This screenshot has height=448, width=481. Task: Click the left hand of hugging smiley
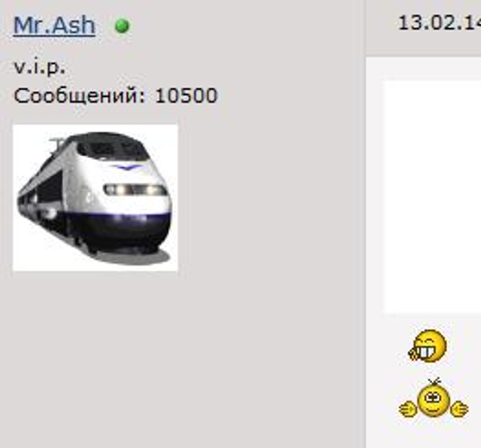408,409
